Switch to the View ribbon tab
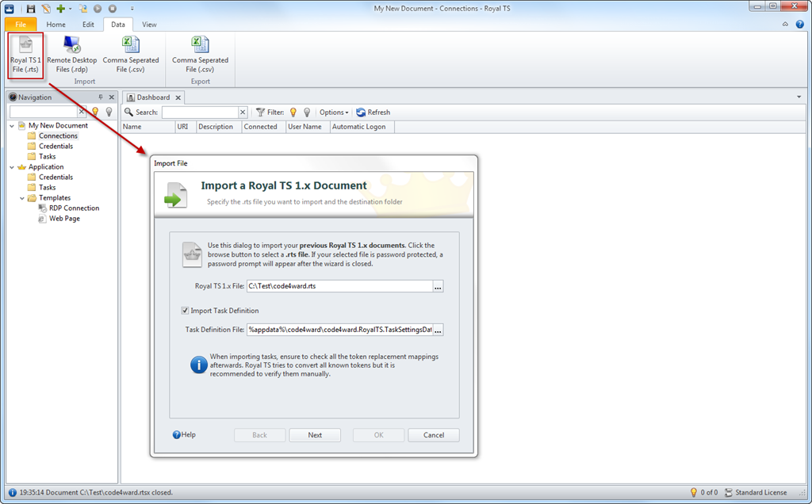 149,25
